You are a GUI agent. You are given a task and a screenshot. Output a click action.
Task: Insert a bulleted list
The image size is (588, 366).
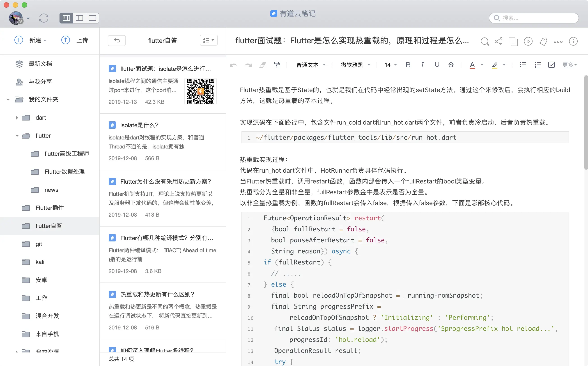(x=523, y=65)
